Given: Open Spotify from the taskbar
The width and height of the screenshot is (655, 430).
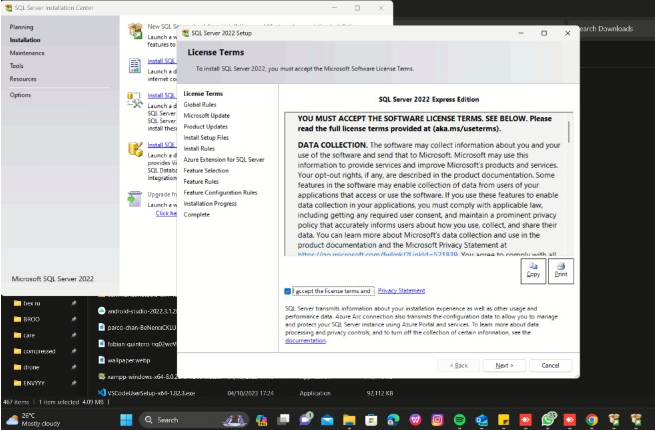Looking at the screenshot, I should pos(459,420).
